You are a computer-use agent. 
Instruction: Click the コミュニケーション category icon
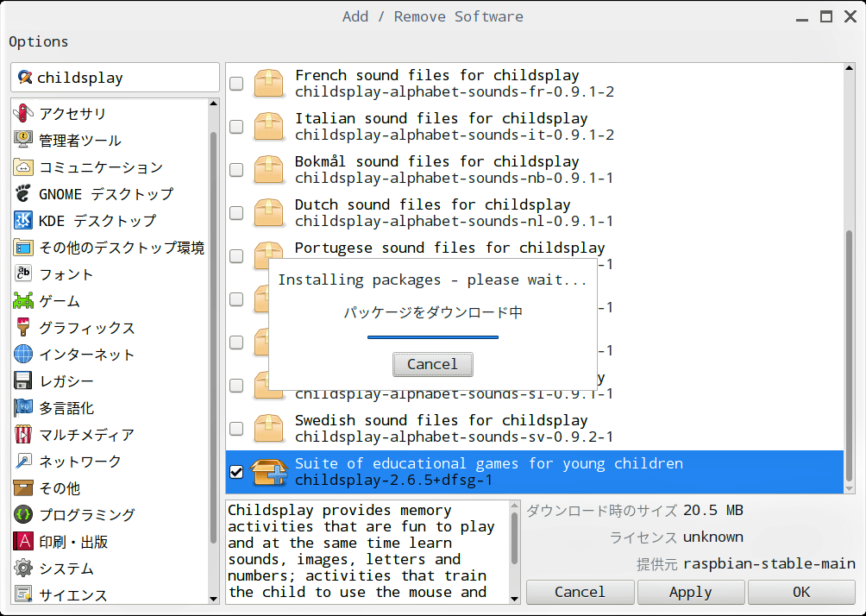pos(23,167)
